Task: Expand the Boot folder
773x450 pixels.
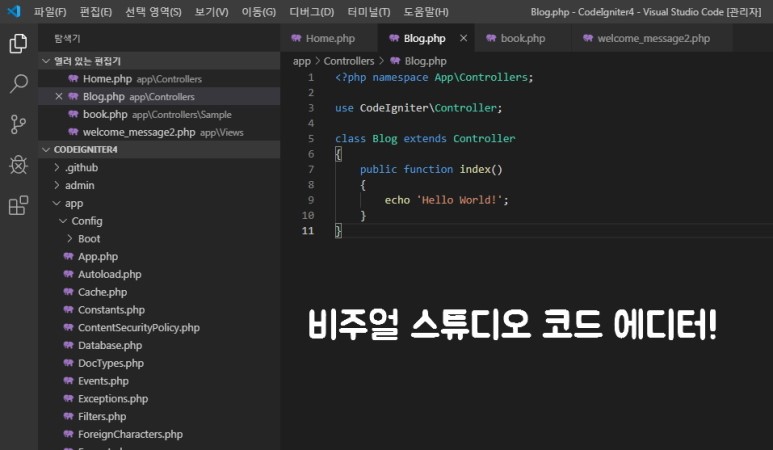Action: click(x=159, y=239)
